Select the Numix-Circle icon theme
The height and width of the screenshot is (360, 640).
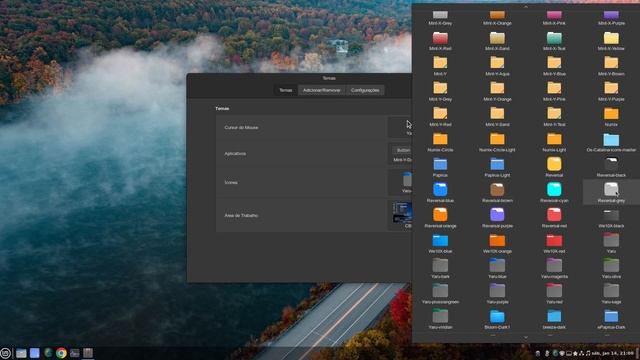pos(440,142)
